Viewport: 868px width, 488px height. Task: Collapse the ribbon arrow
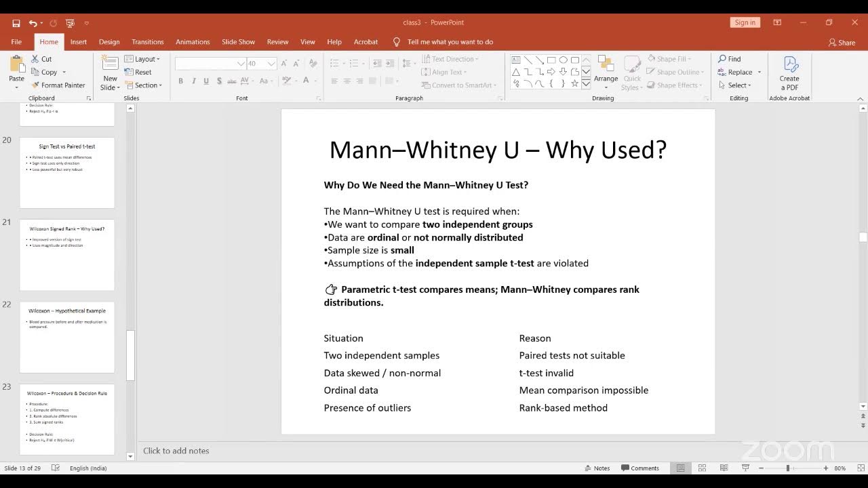coord(860,98)
